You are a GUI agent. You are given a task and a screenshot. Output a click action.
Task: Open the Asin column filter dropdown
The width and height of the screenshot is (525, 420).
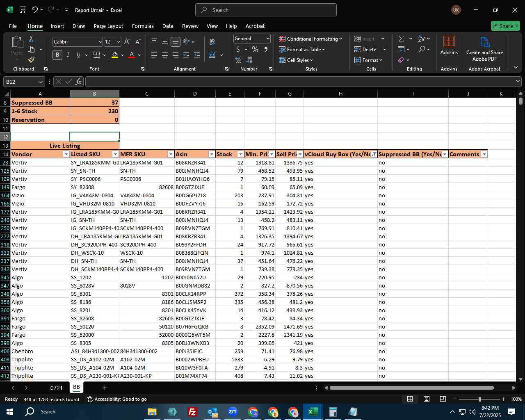212,154
